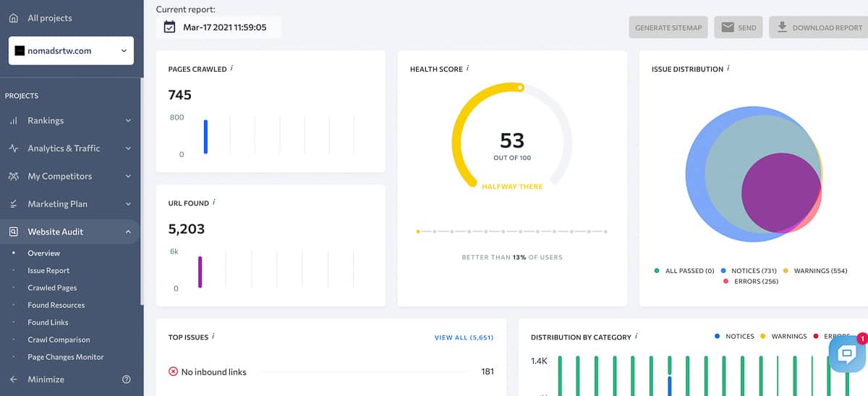Click the home icon beside All projects
Viewport: 868px width, 396px height.
[13, 18]
